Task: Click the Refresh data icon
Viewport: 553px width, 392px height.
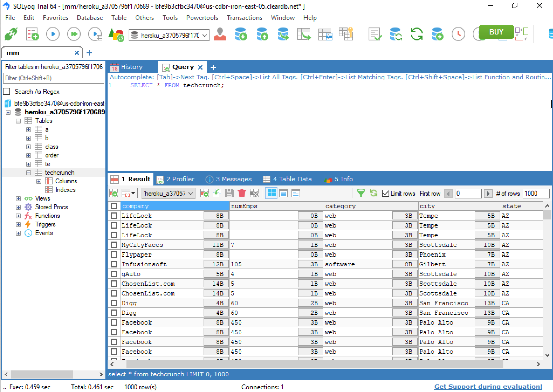Action: point(373,193)
